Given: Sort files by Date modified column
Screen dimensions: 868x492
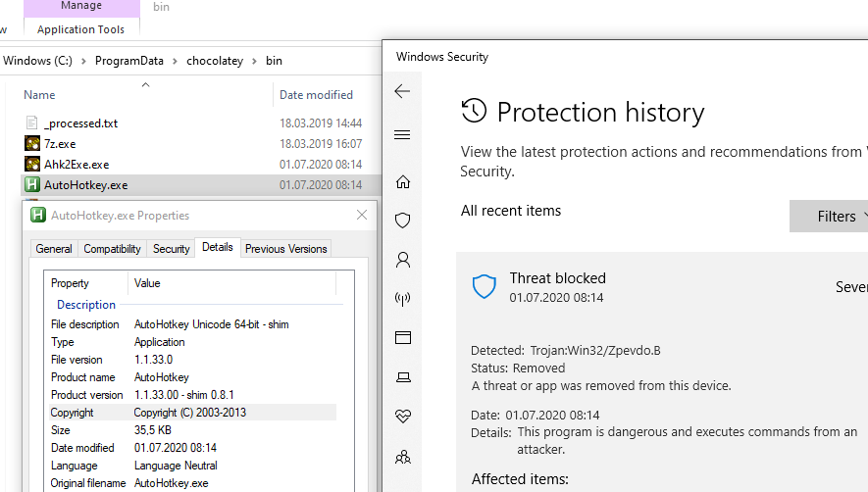Looking at the screenshot, I should click(x=316, y=95).
